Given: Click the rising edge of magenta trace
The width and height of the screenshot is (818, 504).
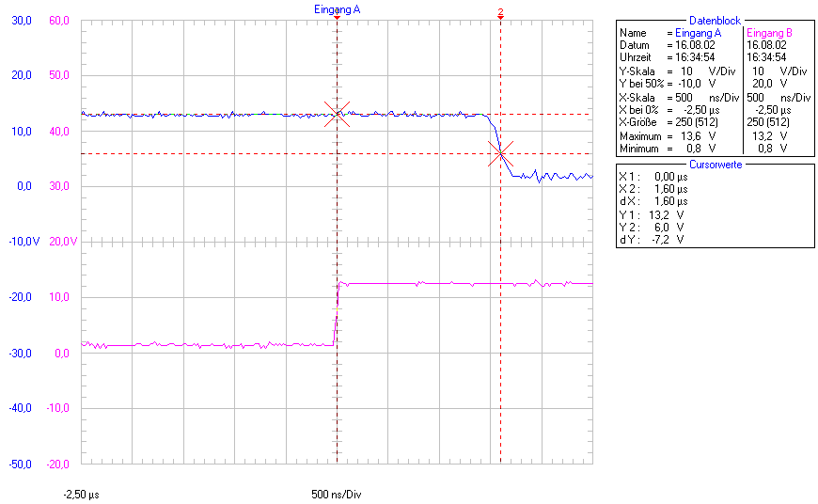Looking at the screenshot, I should click(337, 310).
